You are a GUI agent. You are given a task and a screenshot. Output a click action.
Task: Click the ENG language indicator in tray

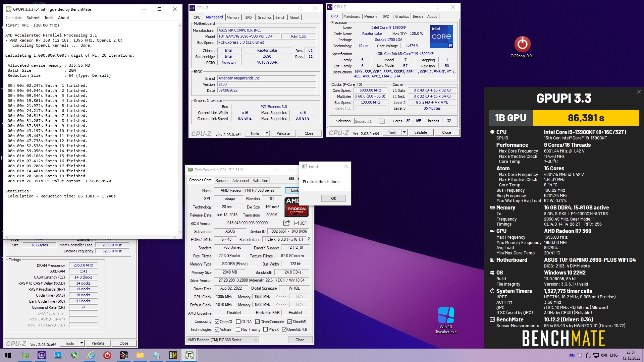(614, 355)
